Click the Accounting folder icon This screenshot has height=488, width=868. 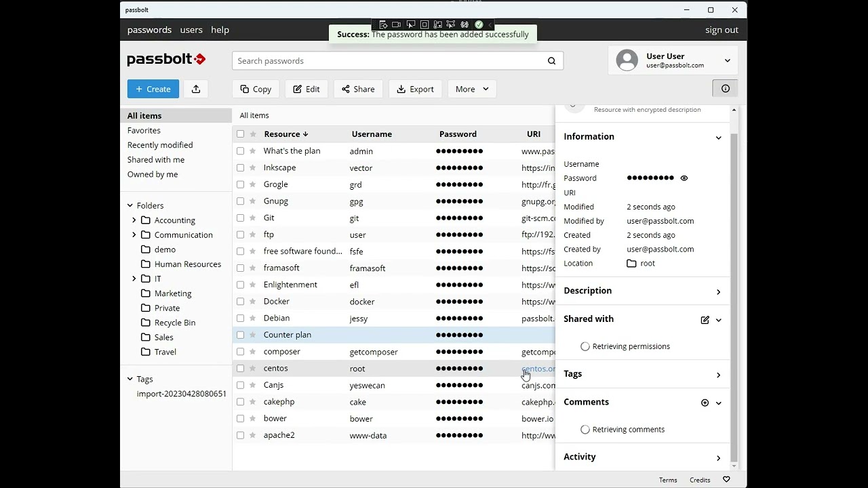[146, 220]
